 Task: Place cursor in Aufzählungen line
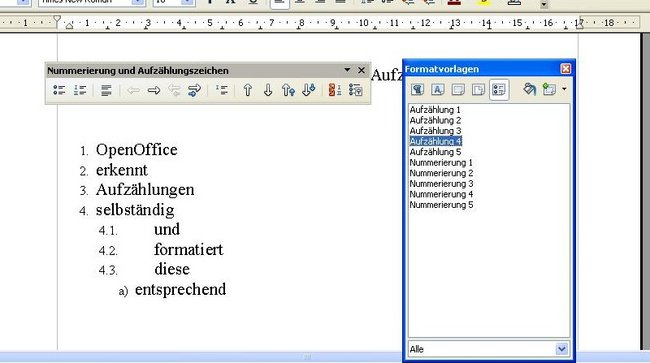pyautogui.click(x=145, y=190)
